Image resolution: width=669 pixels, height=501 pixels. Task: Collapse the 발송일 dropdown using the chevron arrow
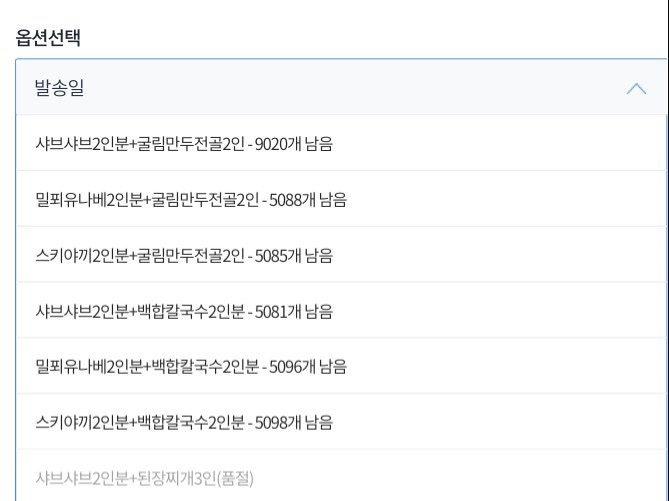(636, 88)
